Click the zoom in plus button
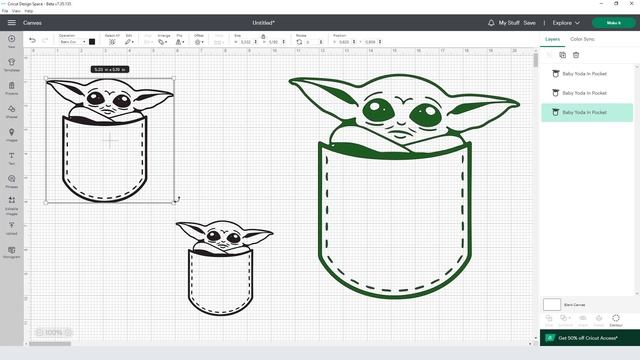 [69, 333]
